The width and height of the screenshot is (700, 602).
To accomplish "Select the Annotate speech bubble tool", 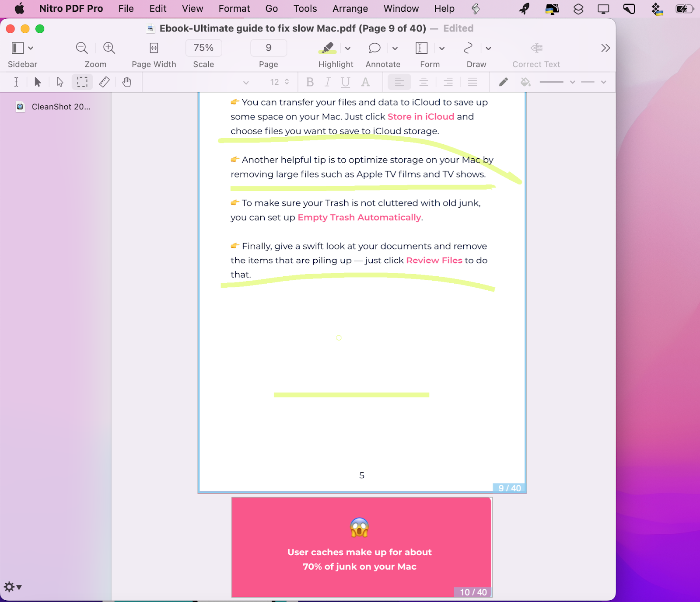I will tap(374, 48).
